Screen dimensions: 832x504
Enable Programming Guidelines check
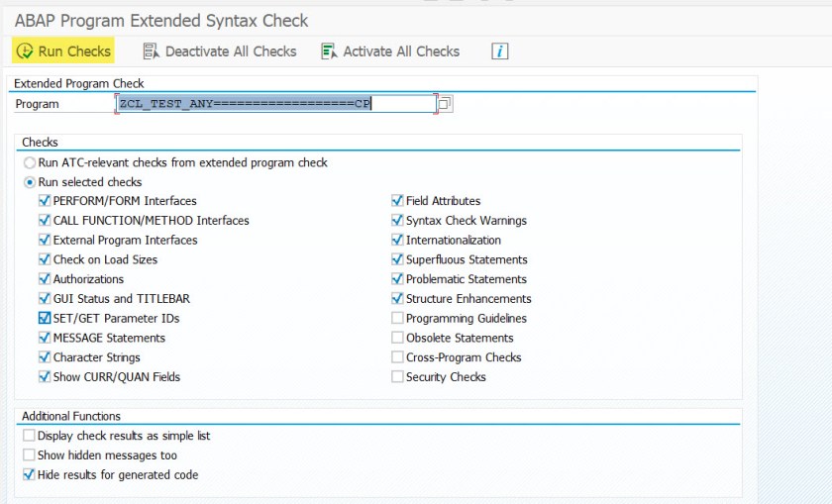click(397, 318)
